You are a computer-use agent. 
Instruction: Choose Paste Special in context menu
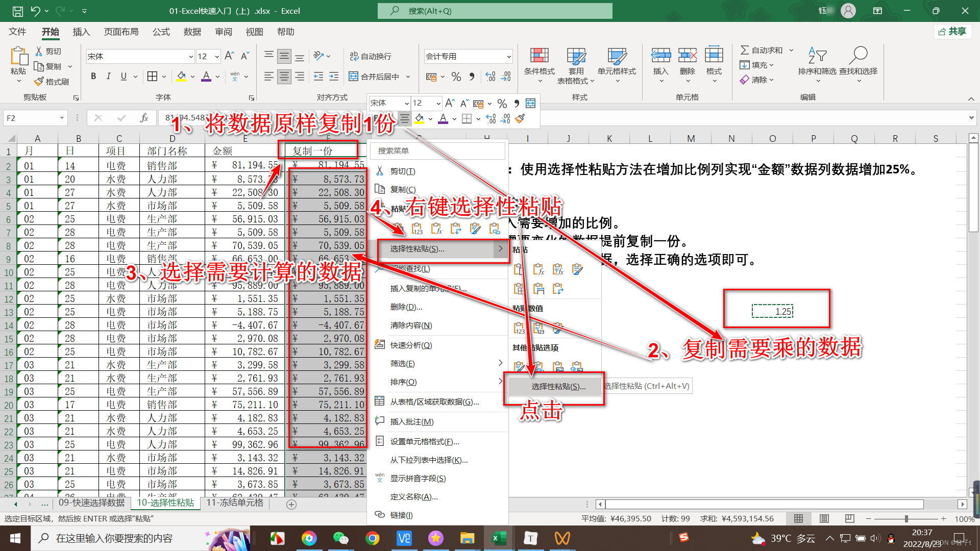417,249
